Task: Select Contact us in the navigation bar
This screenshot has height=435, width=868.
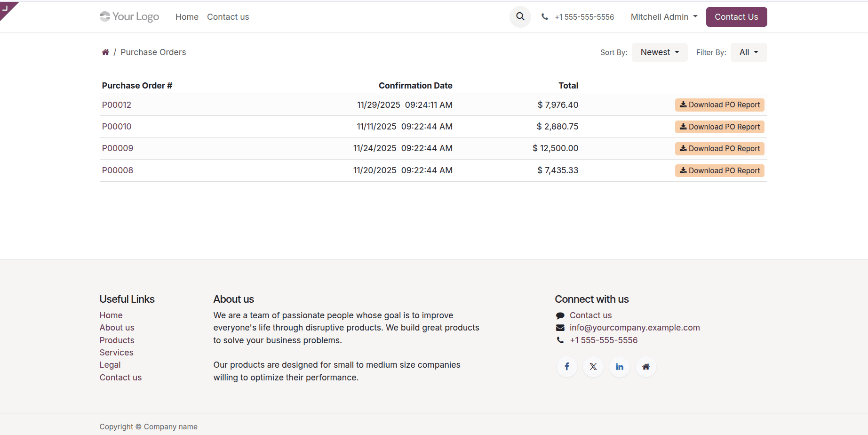Action: tap(228, 16)
